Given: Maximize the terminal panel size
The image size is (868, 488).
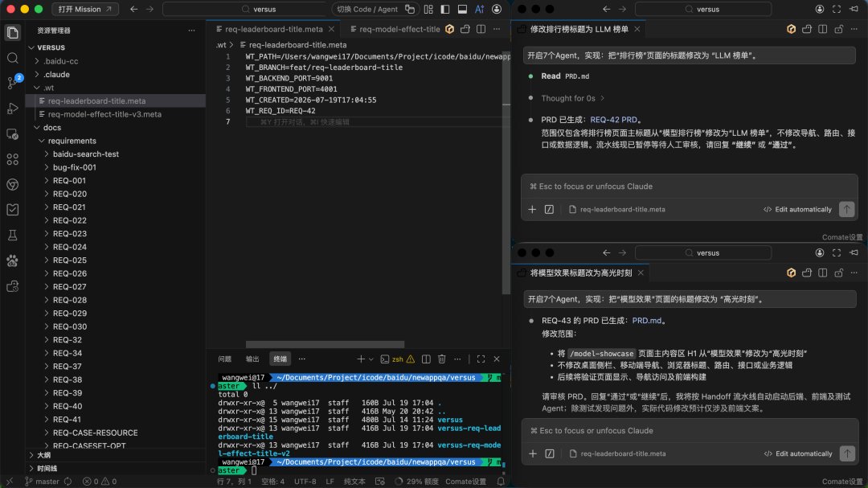Looking at the screenshot, I should pyautogui.click(x=481, y=359).
